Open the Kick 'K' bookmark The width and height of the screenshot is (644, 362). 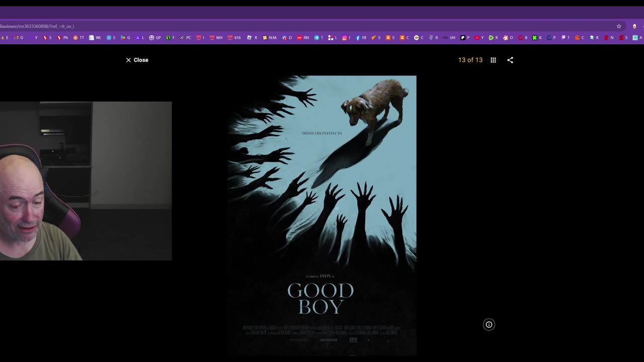tap(537, 38)
